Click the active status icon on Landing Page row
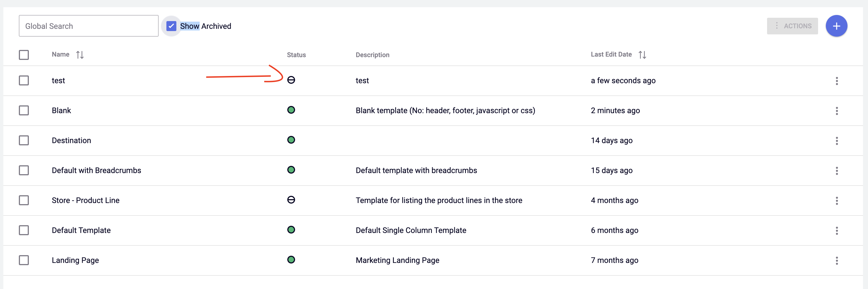This screenshot has height=289, width=868. pyautogui.click(x=291, y=260)
